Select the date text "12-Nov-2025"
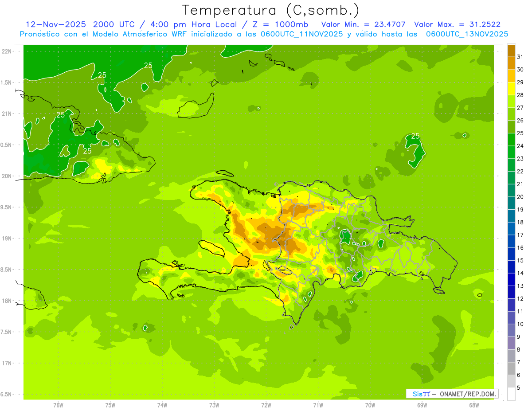This screenshot has height=411, width=532. point(55,24)
